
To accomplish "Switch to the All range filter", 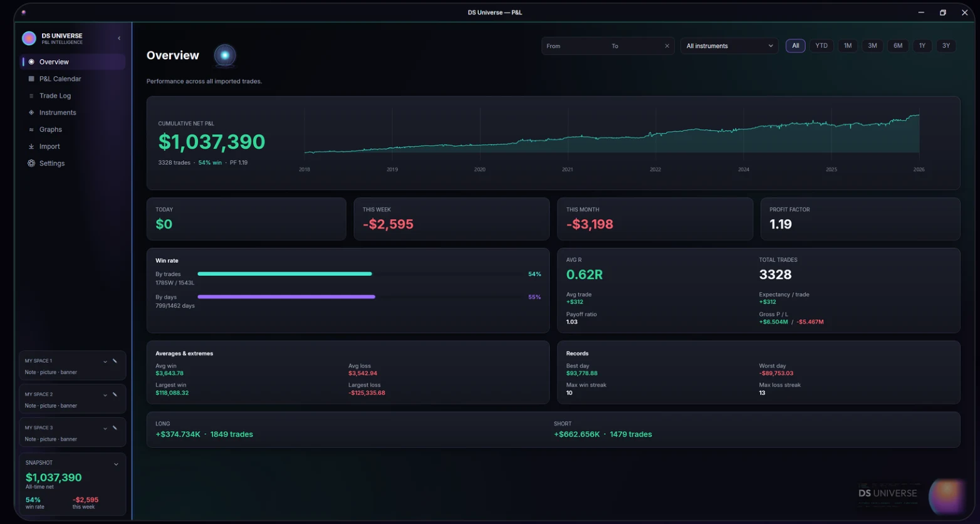I will pos(795,46).
